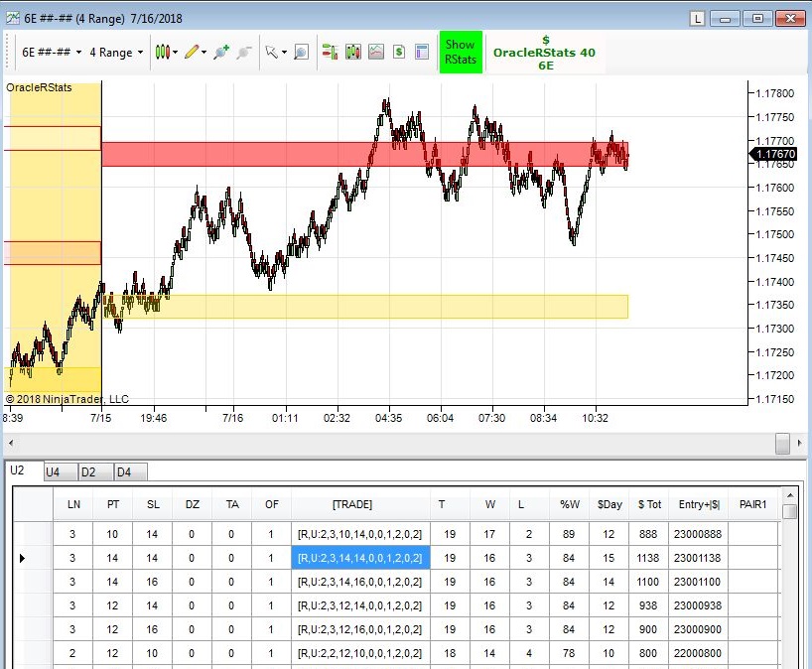Screen dimensions: 812x669
Task: Click the price marker 1.17670
Action: (x=774, y=154)
